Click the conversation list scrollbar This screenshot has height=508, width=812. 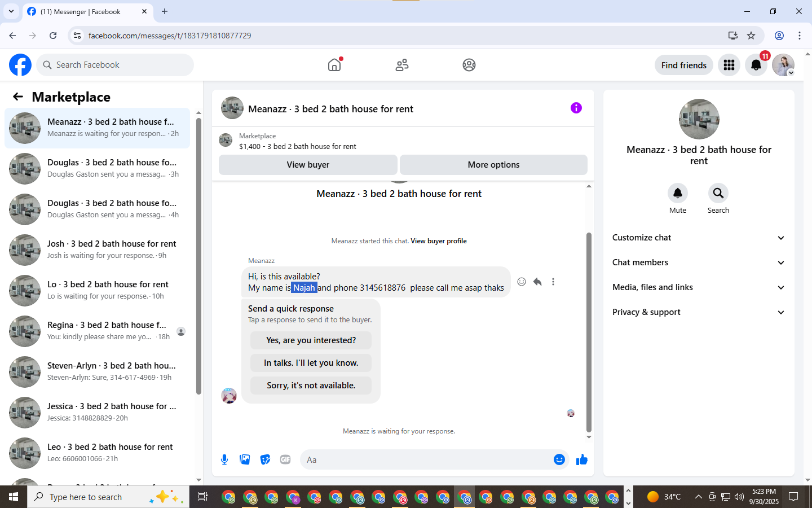pyautogui.click(x=198, y=256)
